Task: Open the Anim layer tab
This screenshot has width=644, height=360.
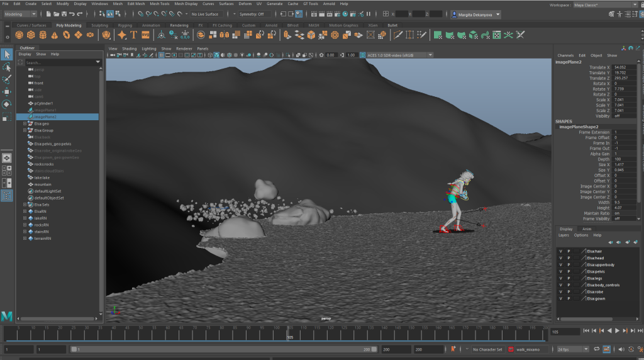Action: coord(586,229)
